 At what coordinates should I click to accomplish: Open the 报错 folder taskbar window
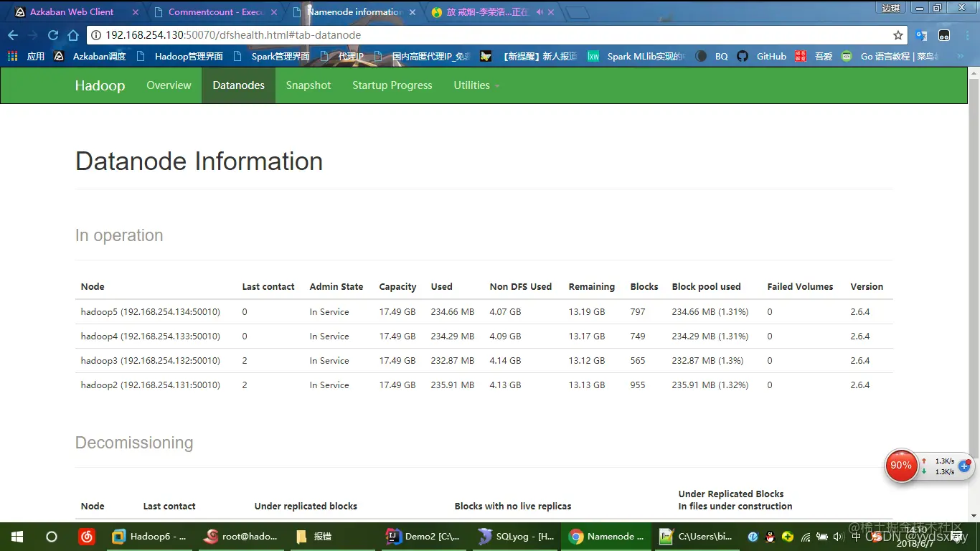[332, 537]
